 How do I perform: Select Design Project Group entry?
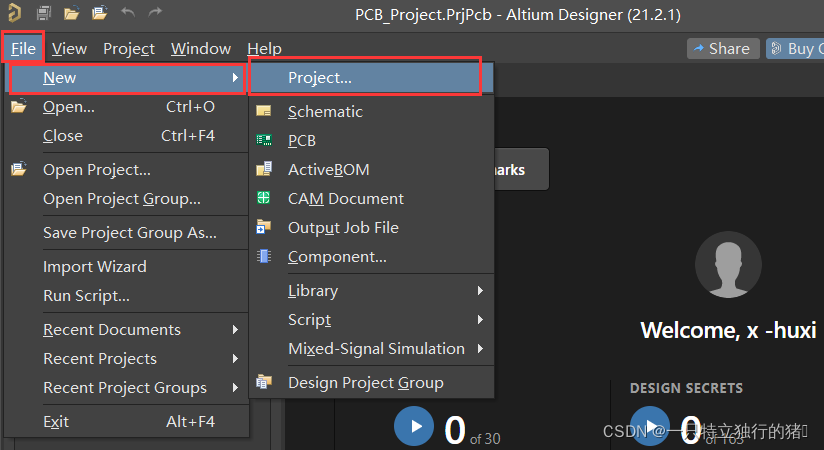click(372, 382)
